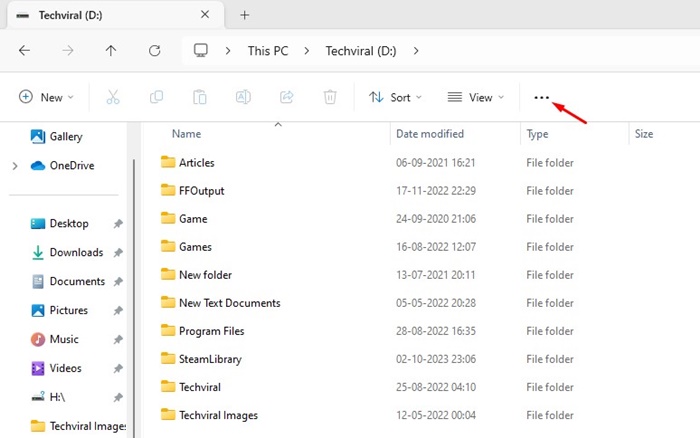Select the Games folder
Screen dimensions: 700x438
pos(186,247)
